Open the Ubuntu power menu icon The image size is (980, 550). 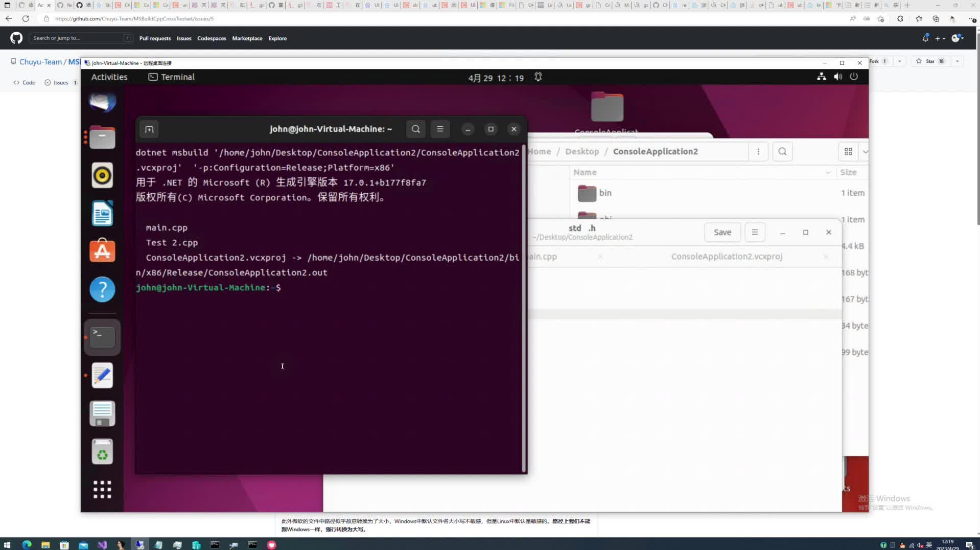[x=854, y=77]
